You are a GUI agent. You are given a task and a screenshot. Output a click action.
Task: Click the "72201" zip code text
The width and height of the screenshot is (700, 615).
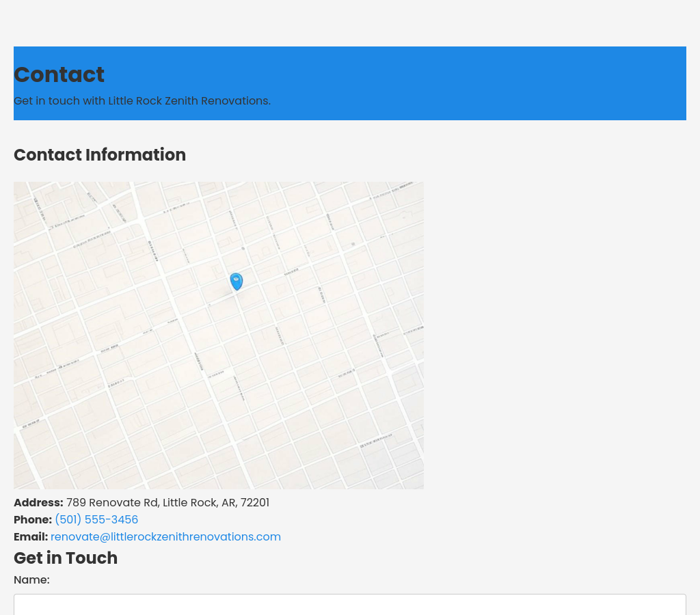click(255, 502)
